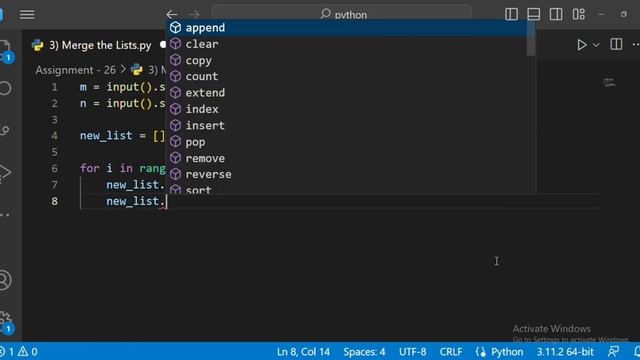Choose 'count' from the suggestion list

pyautogui.click(x=347, y=76)
